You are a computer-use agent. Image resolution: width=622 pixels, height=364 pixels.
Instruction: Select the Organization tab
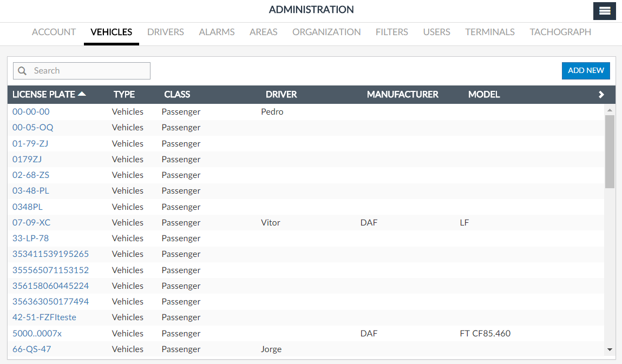pos(326,32)
